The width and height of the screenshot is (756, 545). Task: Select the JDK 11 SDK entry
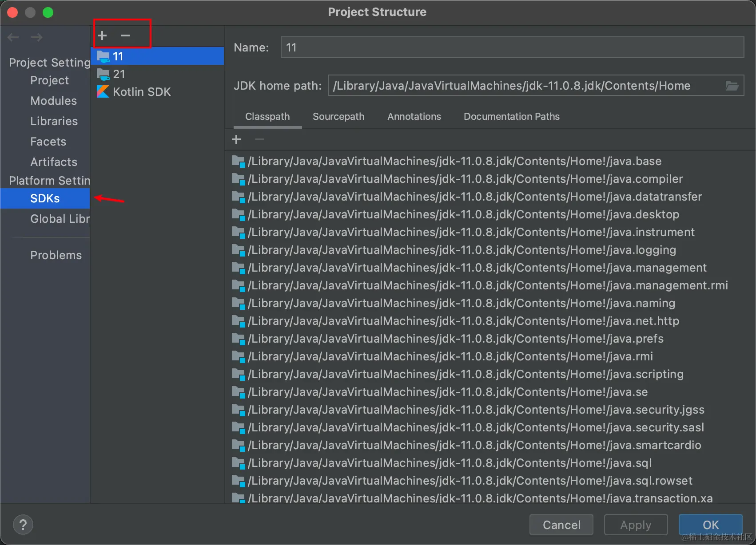point(157,56)
